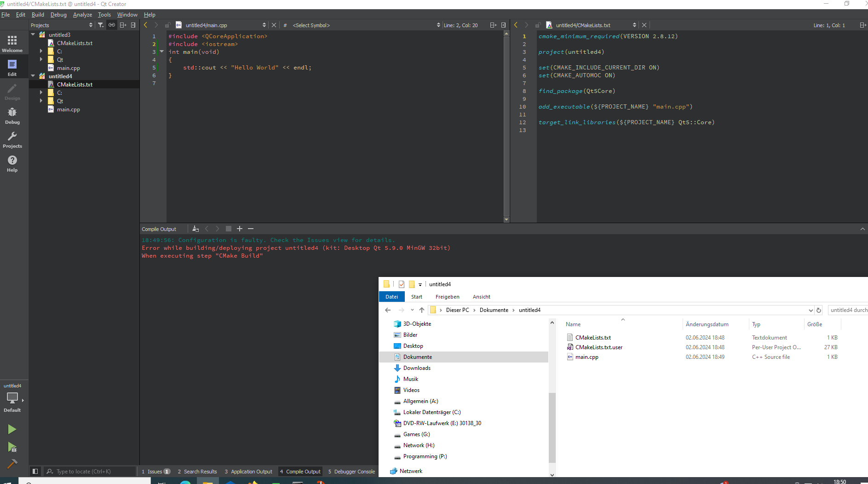Open Explorer Datei tab
The image size is (868, 484).
[391, 297]
